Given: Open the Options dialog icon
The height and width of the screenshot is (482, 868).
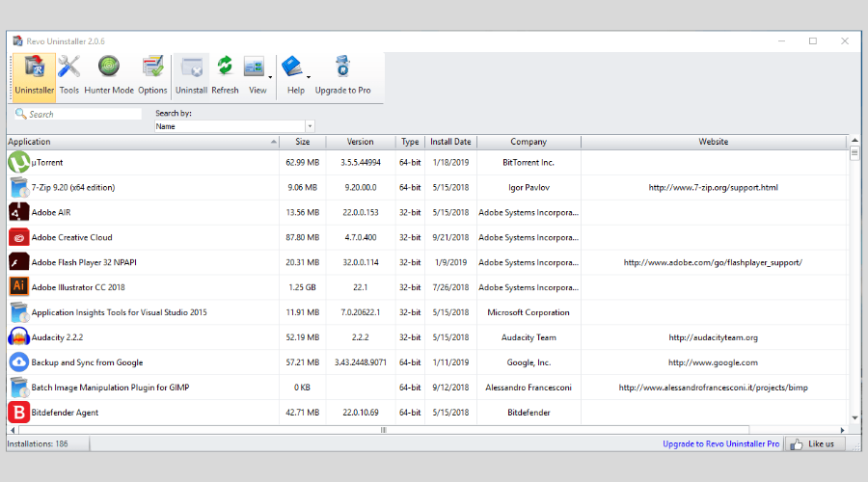Looking at the screenshot, I should point(152,67).
